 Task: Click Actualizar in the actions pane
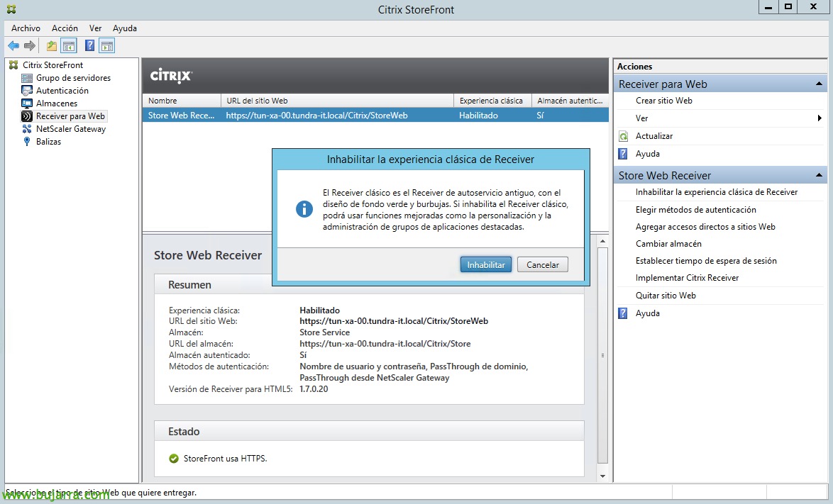pyautogui.click(x=654, y=136)
